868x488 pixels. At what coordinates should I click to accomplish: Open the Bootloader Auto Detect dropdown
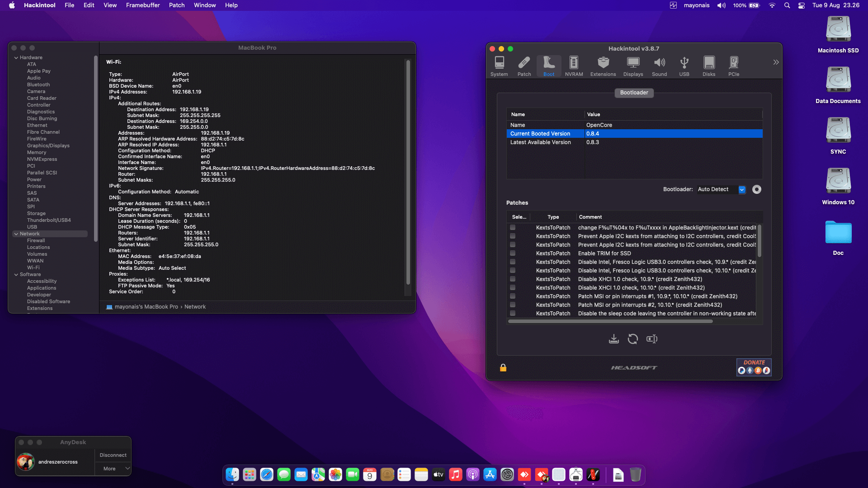point(742,190)
